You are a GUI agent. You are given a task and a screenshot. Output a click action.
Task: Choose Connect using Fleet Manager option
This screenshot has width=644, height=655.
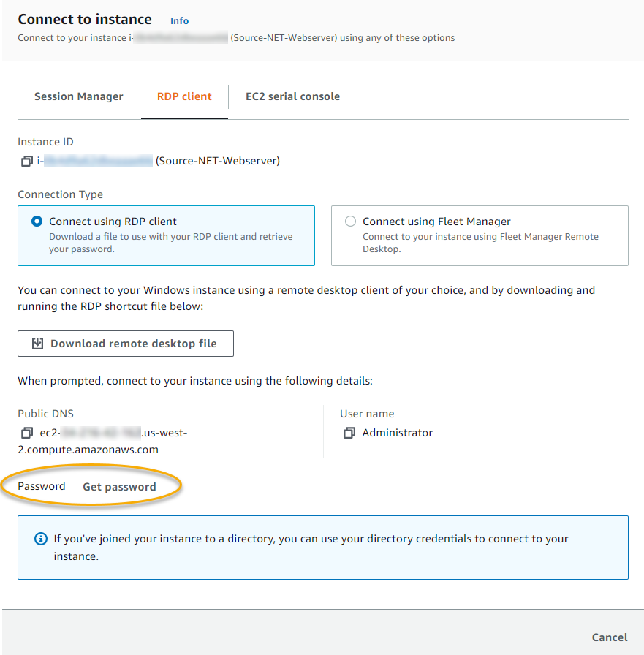tap(351, 222)
